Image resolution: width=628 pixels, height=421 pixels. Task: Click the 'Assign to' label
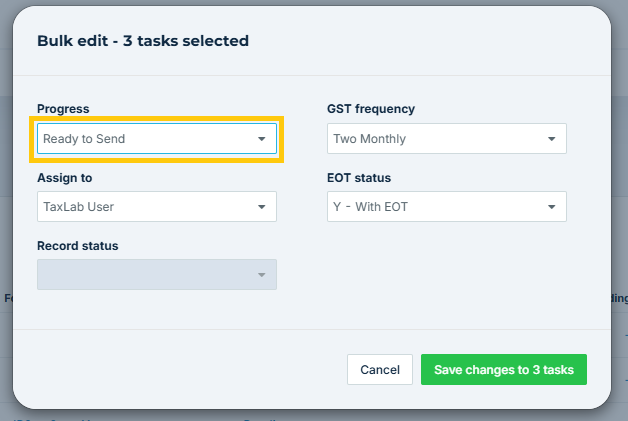click(x=65, y=178)
